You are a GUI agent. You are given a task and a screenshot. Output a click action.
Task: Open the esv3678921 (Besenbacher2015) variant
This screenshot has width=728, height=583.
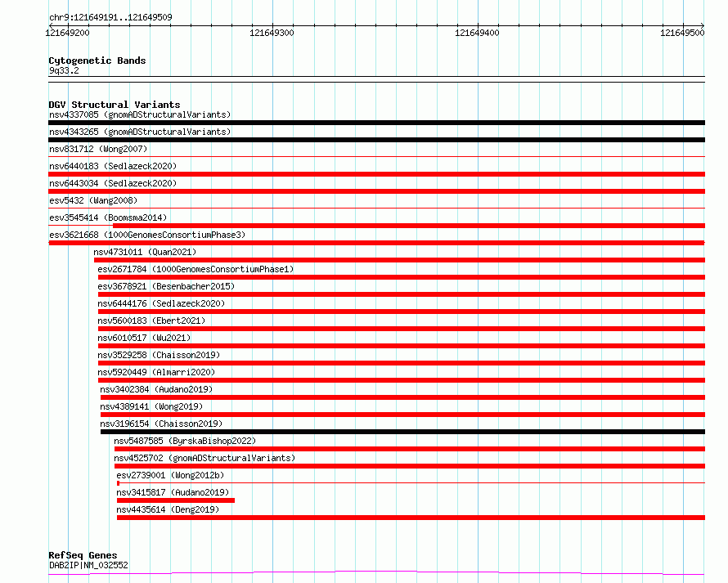point(166,286)
